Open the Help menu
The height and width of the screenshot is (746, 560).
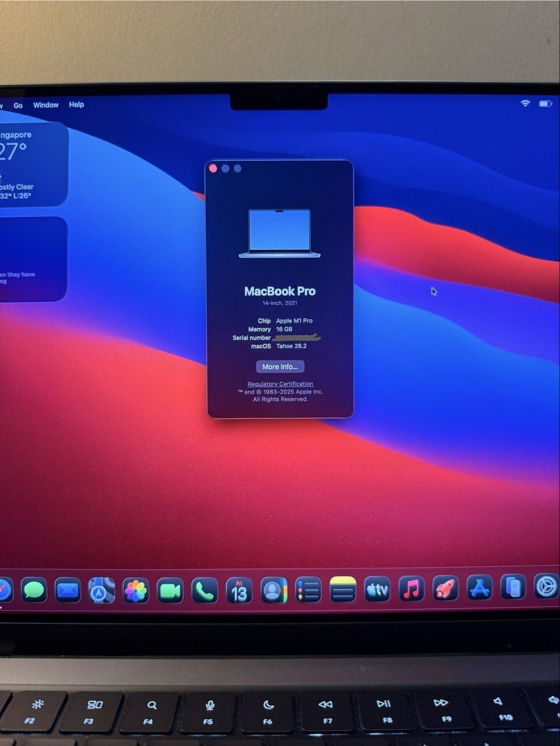pos(76,105)
